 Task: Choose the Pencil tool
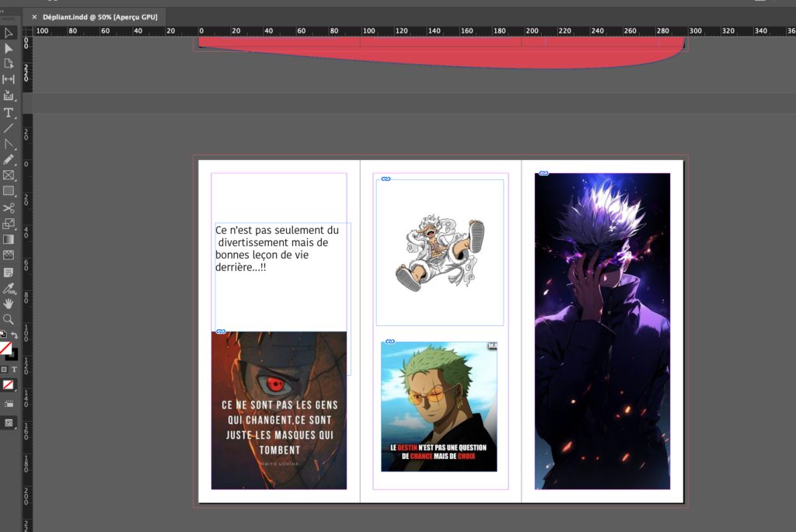pos(9,160)
